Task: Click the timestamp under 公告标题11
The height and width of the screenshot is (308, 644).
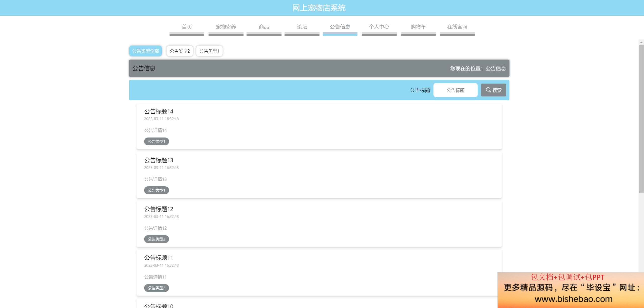Action: tap(161, 265)
